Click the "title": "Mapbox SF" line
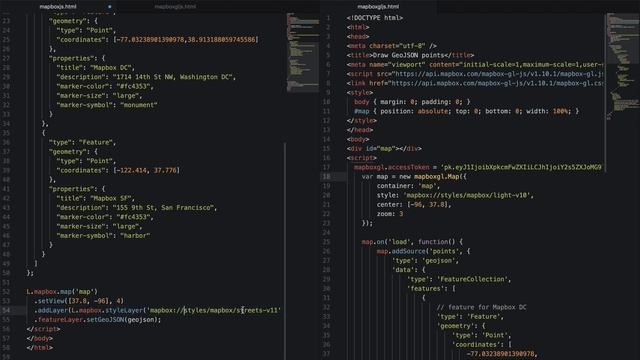Viewport: 640px width, 360px height. click(96, 198)
